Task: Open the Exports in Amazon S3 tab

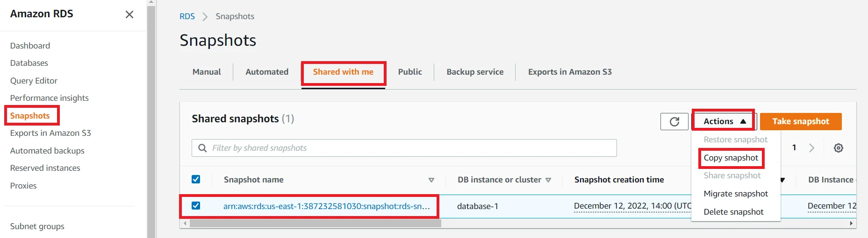Action: 570,72
